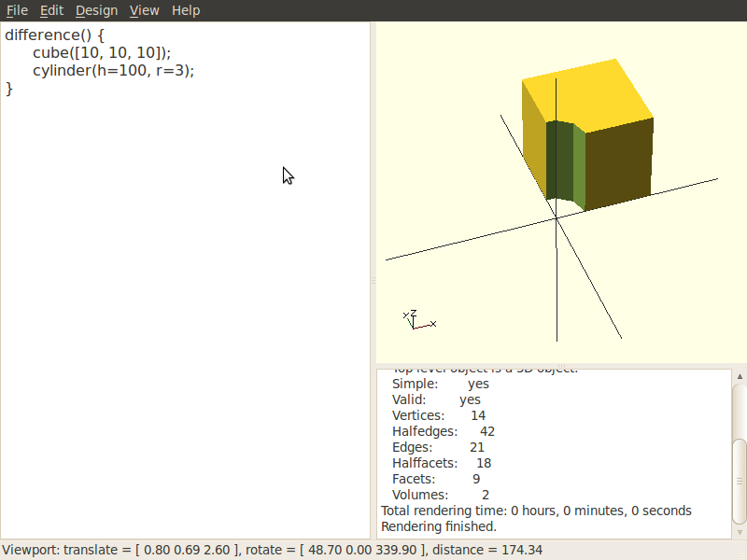Open the Edit menu
This screenshot has width=747, height=560.
[51, 10]
